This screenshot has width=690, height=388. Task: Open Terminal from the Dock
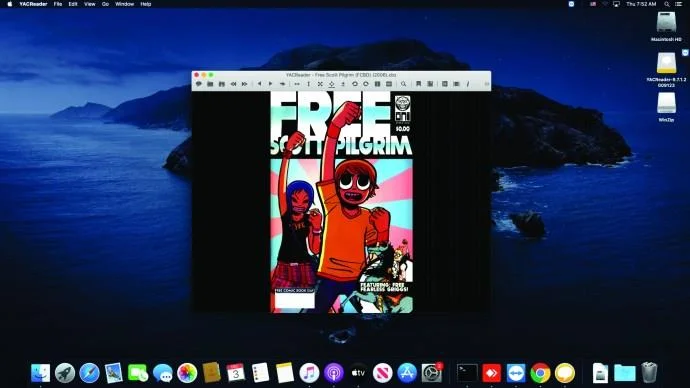pyautogui.click(x=467, y=373)
